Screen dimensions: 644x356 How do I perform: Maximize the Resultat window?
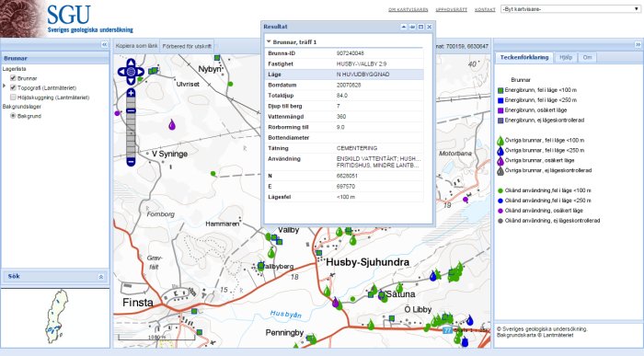421,27
